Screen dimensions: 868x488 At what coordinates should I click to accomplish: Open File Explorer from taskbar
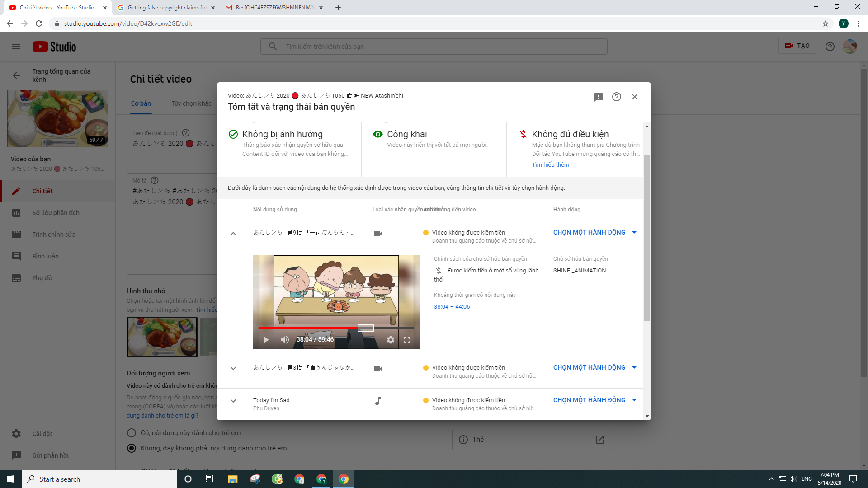[232, 479]
